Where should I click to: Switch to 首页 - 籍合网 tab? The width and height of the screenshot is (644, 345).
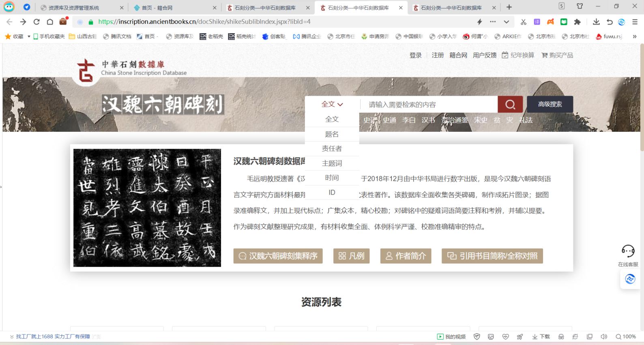(174, 8)
